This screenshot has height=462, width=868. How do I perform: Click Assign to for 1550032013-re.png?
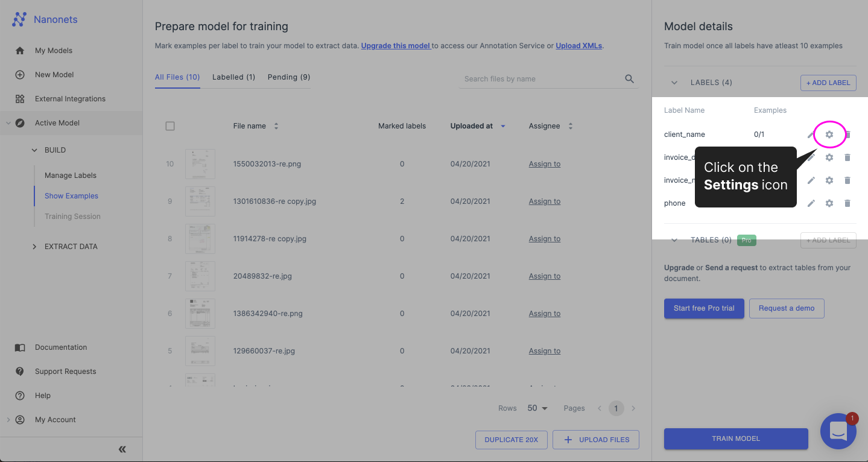click(545, 164)
